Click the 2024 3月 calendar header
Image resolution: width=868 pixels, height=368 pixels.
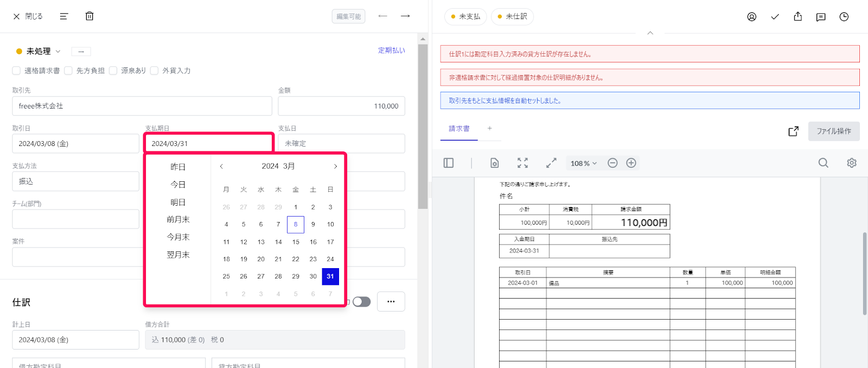278,166
